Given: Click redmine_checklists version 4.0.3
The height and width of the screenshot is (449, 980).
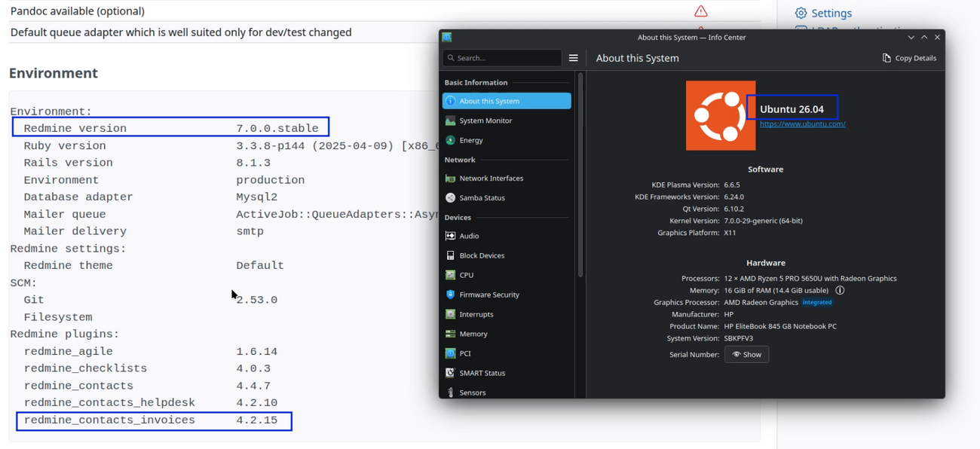Looking at the screenshot, I should pos(253,368).
